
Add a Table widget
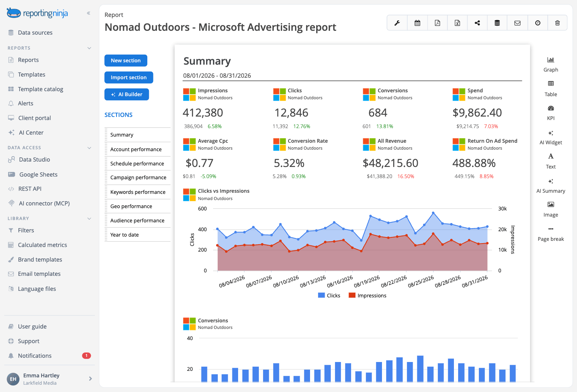pos(551,89)
